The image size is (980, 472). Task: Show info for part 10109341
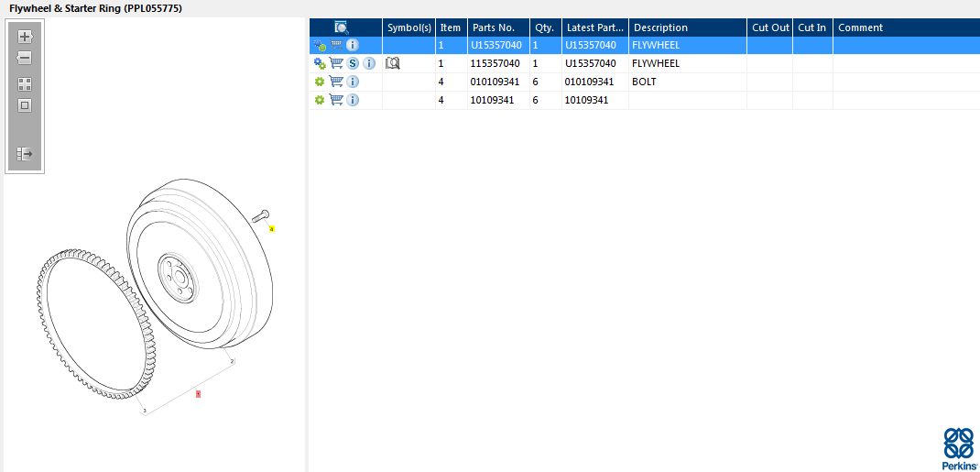tap(353, 100)
